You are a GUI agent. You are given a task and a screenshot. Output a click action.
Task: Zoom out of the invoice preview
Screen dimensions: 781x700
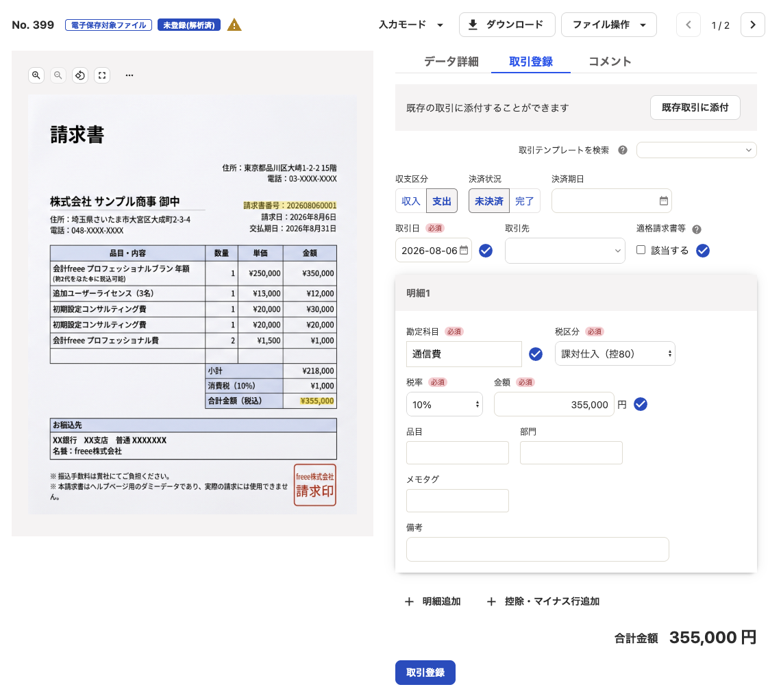pyautogui.click(x=58, y=75)
